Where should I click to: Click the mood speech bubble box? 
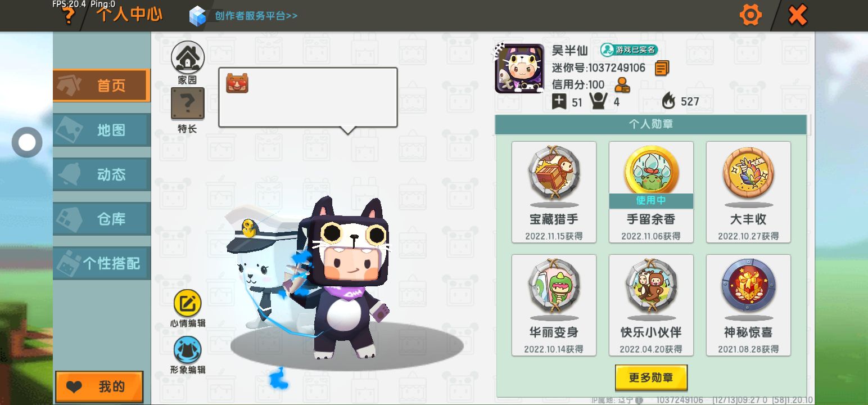click(x=308, y=98)
